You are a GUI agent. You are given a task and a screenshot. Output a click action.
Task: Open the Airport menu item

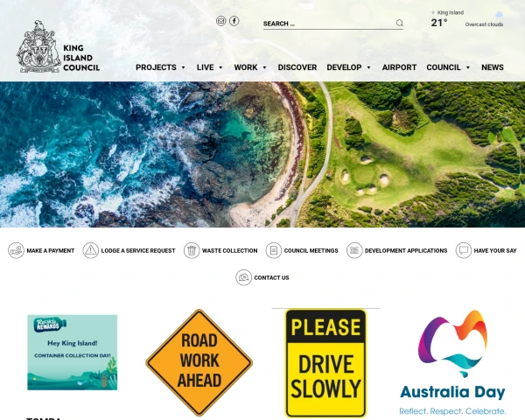(400, 67)
